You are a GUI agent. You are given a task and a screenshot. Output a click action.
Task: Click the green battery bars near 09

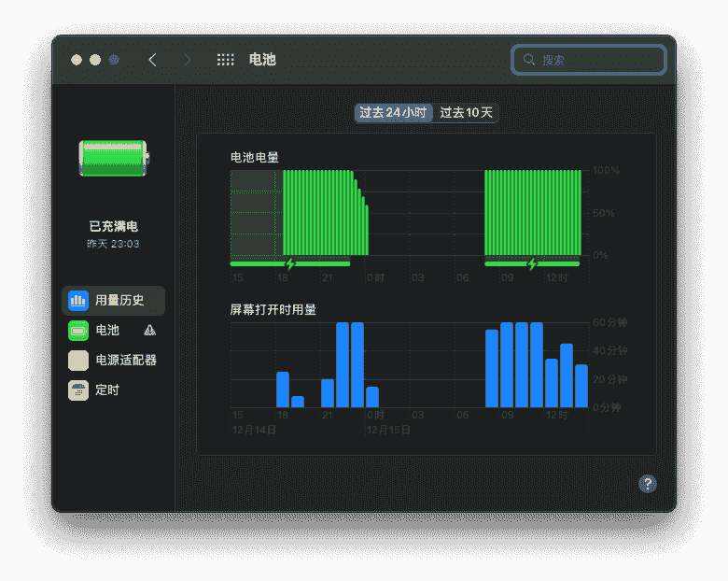click(509, 213)
